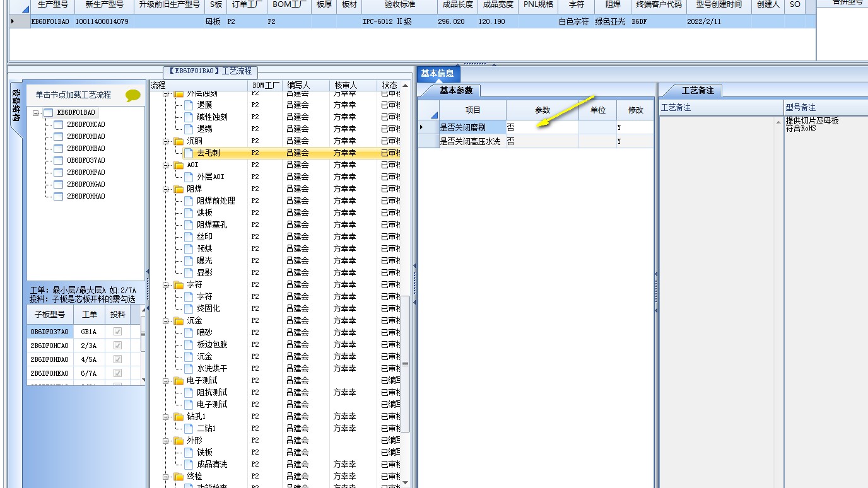Click the document icon next to 退膜
The width and height of the screenshot is (868, 488).
click(x=188, y=105)
